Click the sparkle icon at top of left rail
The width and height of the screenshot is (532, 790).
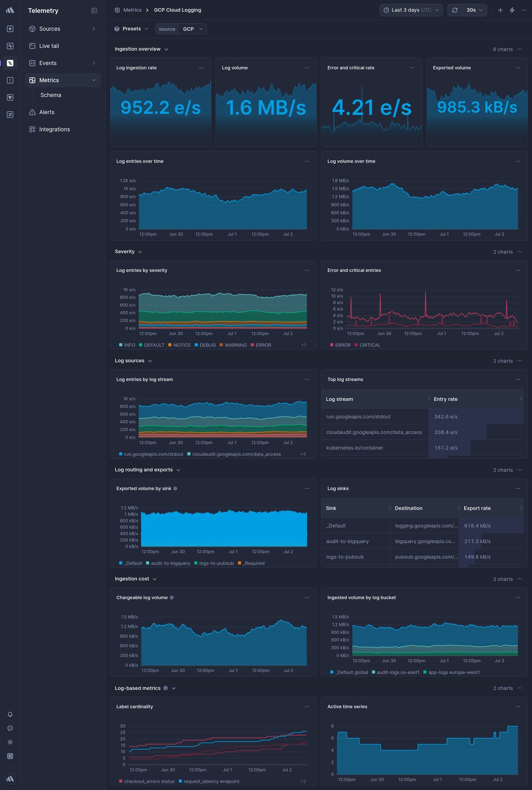(10, 29)
